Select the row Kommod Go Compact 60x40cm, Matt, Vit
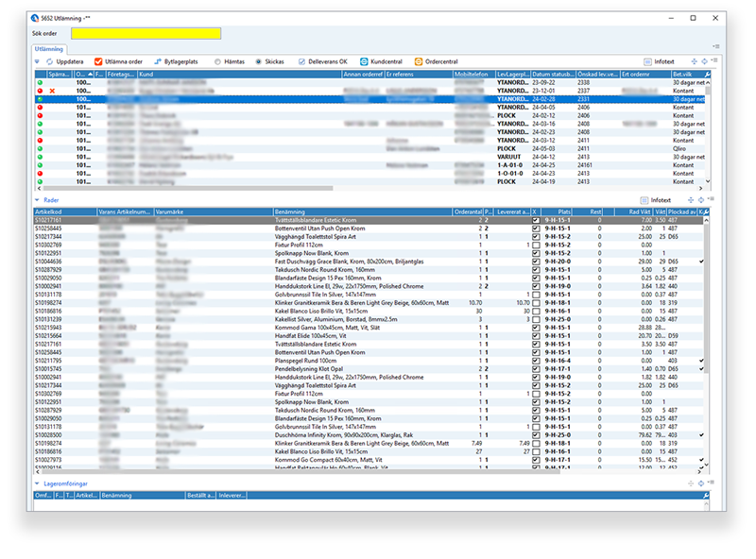Screen dimensions: 756x559 [x=369, y=460]
